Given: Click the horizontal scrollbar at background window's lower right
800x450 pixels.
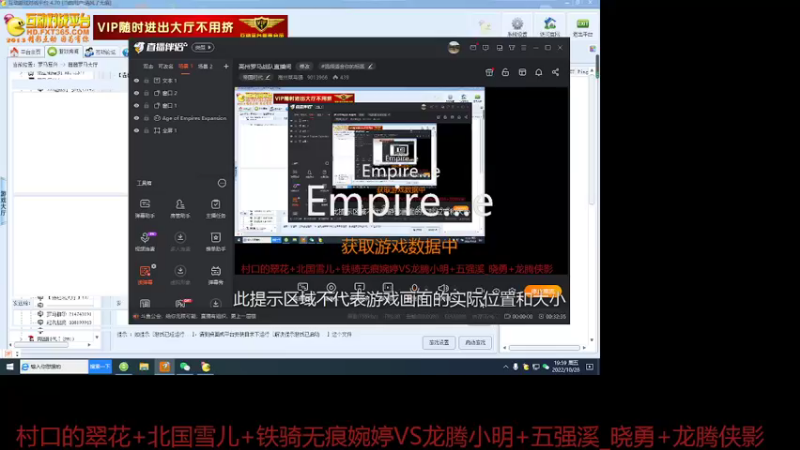Looking at the screenshot, I should [544, 348].
